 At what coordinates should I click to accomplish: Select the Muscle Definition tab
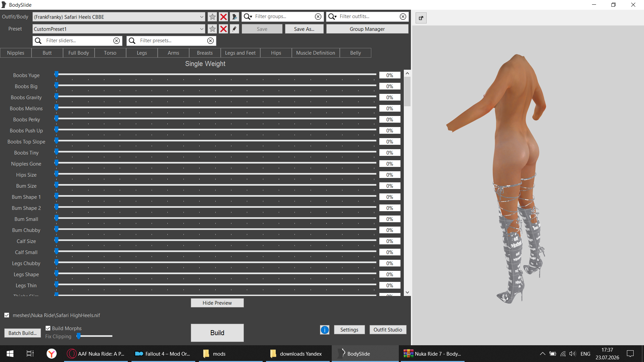coord(316,53)
